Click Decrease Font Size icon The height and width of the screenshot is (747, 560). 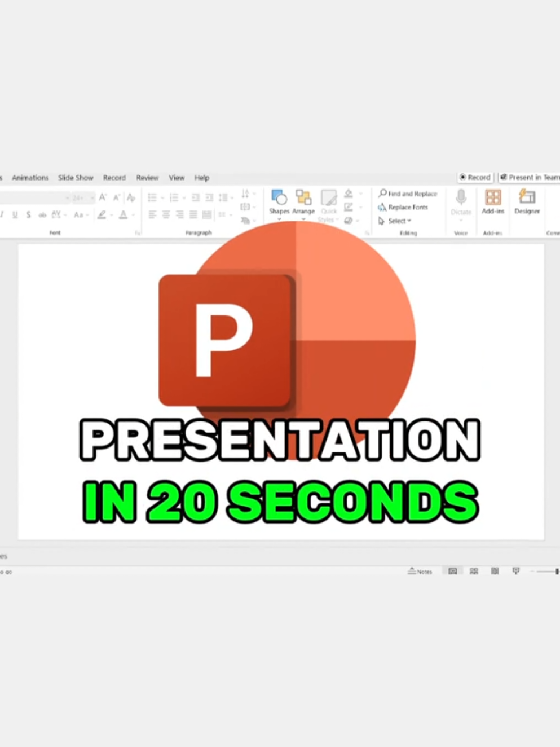pyautogui.click(x=117, y=197)
